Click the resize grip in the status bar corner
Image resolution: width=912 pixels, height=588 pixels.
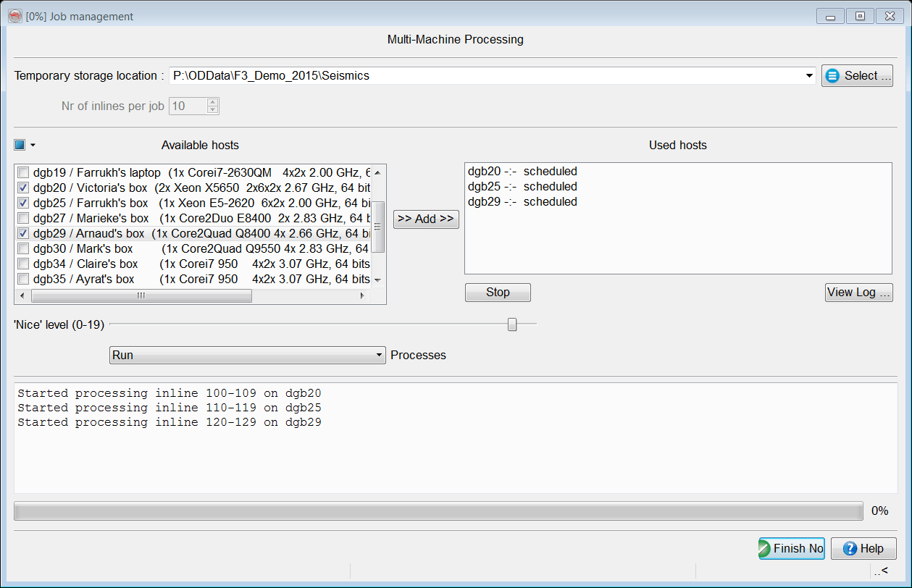coord(880,571)
